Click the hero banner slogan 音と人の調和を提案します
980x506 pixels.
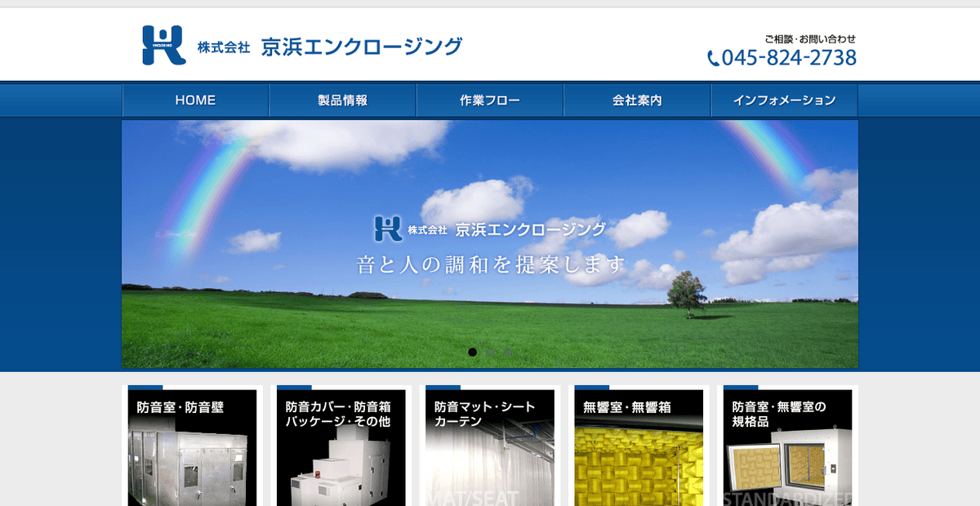489,263
